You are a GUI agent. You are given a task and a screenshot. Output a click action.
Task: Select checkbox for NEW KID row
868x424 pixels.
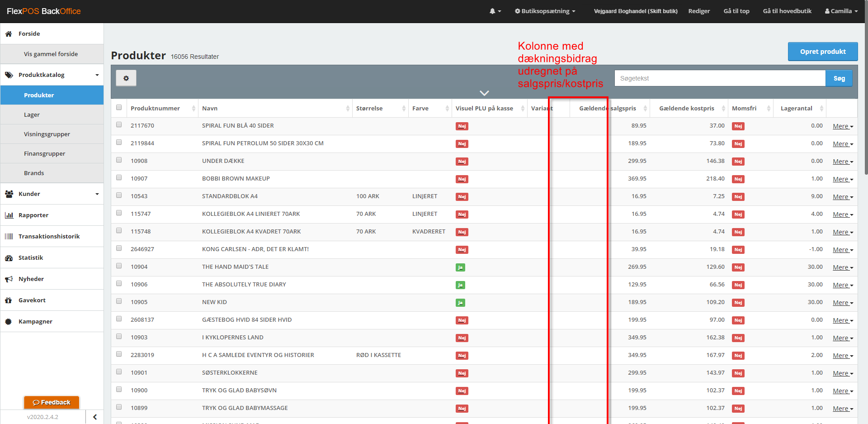pos(119,301)
